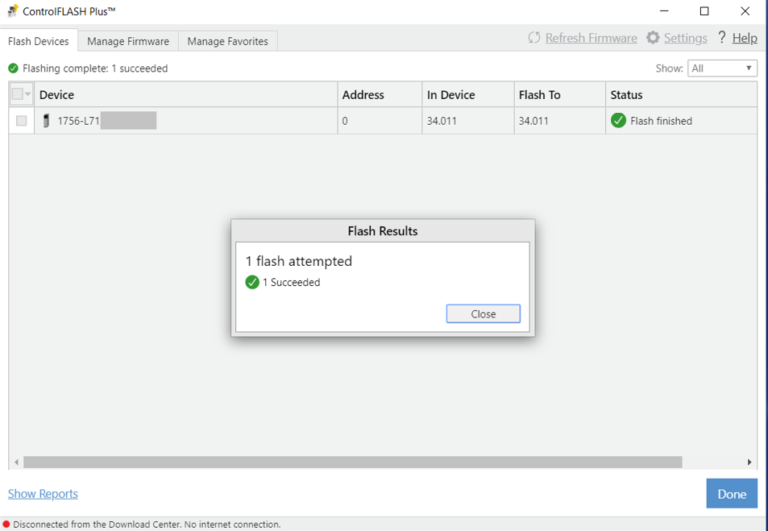Viewport: 768px width, 531px height.
Task: Sort by the Flash To column header
Action: click(560, 95)
